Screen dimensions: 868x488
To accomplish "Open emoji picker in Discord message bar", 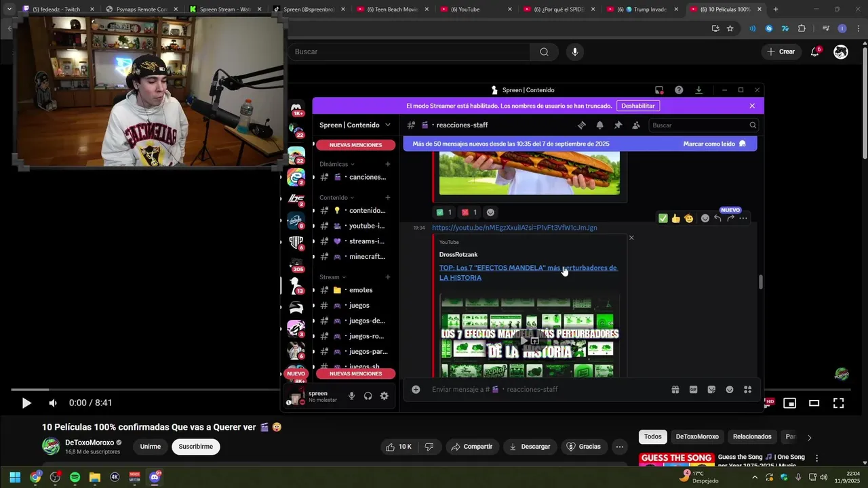I will click(x=730, y=389).
